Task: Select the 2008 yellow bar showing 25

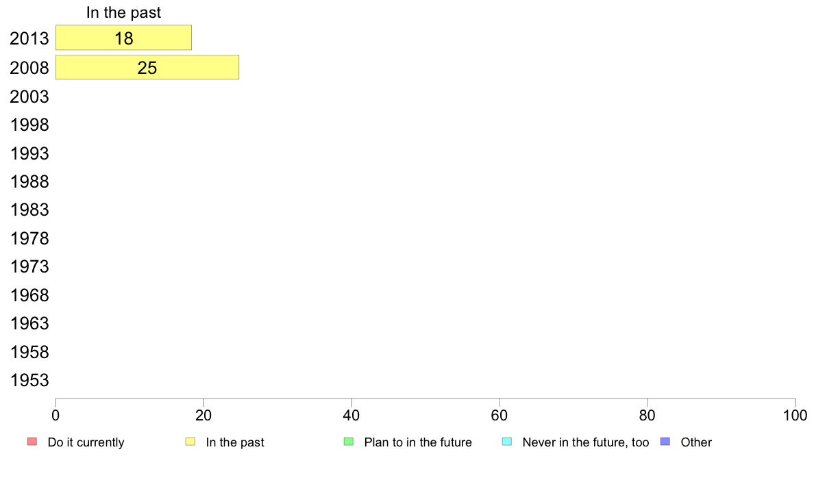Action: [147, 68]
